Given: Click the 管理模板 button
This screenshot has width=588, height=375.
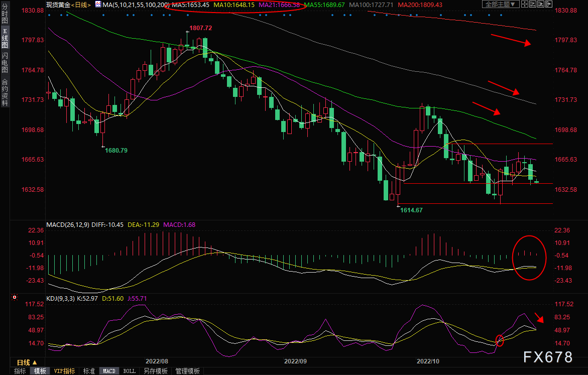Looking at the screenshot, I should [x=187, y=371].
